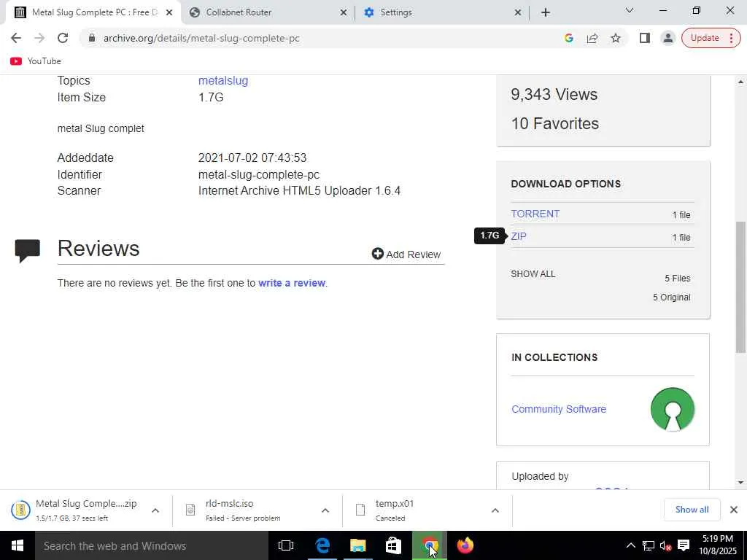
Task: Open a new tab with plus button
Action: tap(546, 12)
